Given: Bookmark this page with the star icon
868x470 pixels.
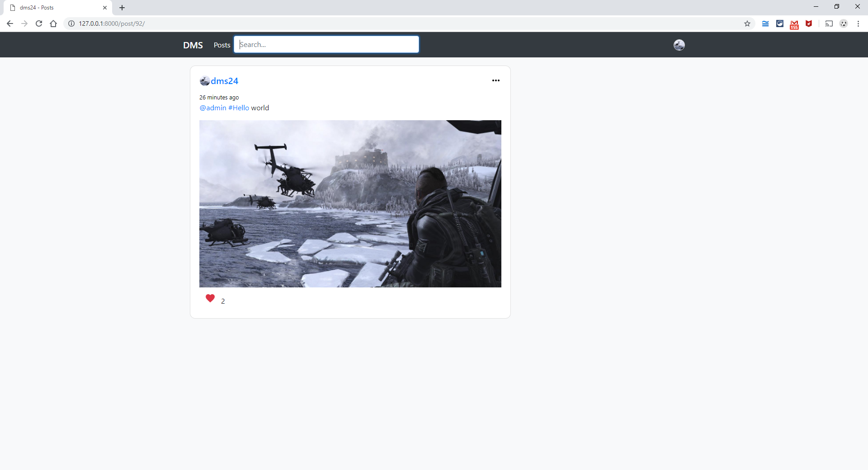Looking at the screenshot, I should [x=747, y=23].
